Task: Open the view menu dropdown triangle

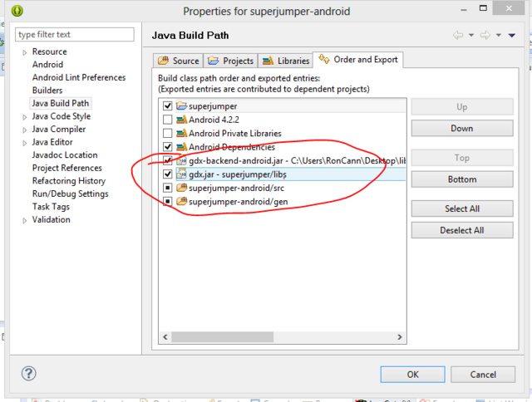Action: (x=512, y=35)
